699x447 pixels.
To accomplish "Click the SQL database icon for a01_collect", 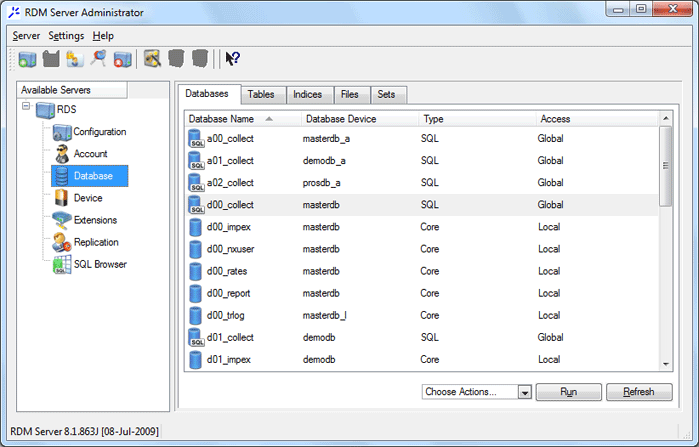I will (x=196, y=160).
